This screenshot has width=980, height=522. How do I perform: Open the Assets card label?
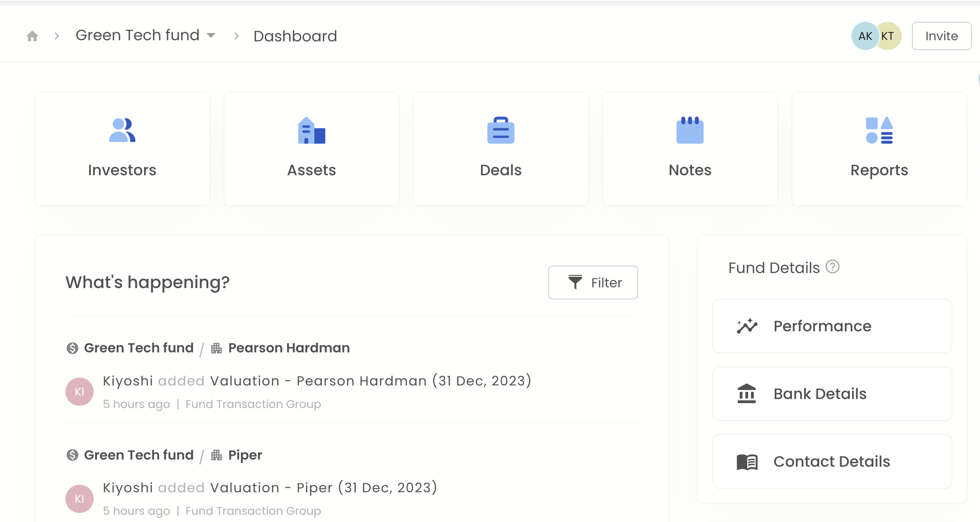312,170
